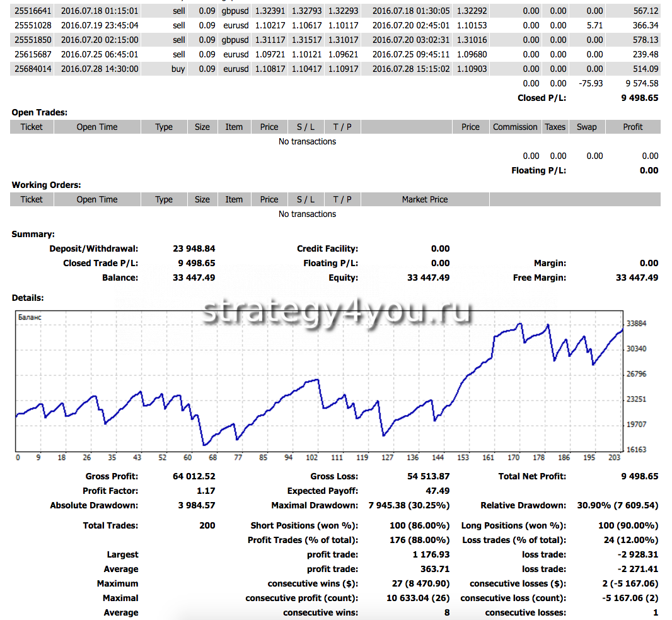Click the Gross Profit value 64 012.52

(x=194, y=476)
